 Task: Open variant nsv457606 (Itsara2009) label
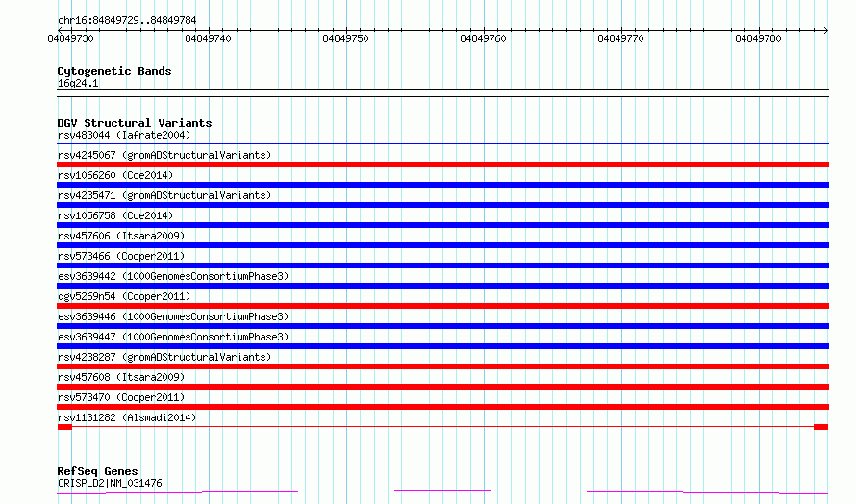click(x=121, y=236)
